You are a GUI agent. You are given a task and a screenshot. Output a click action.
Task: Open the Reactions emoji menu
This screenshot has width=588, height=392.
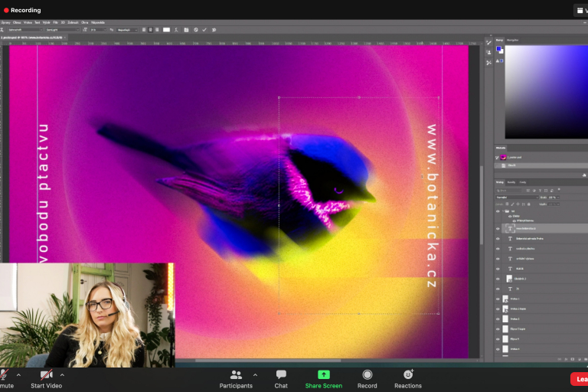[x=408, y=374]
